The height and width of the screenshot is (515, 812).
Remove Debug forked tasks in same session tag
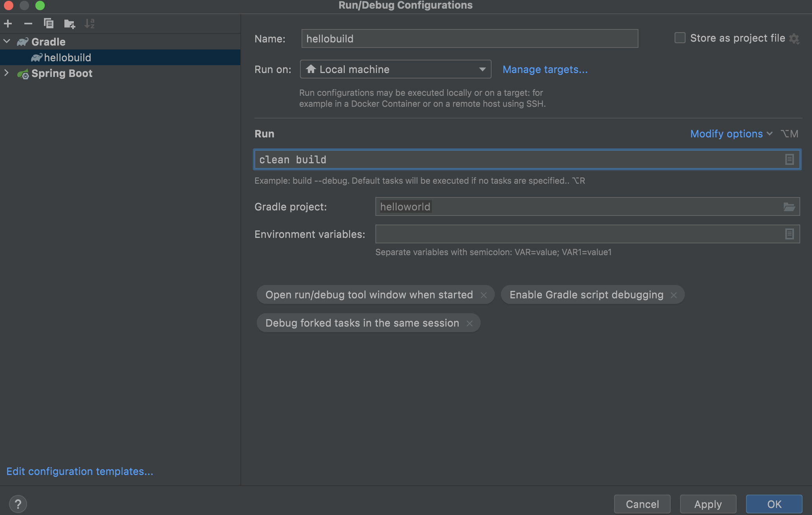(x=470, y=323)
